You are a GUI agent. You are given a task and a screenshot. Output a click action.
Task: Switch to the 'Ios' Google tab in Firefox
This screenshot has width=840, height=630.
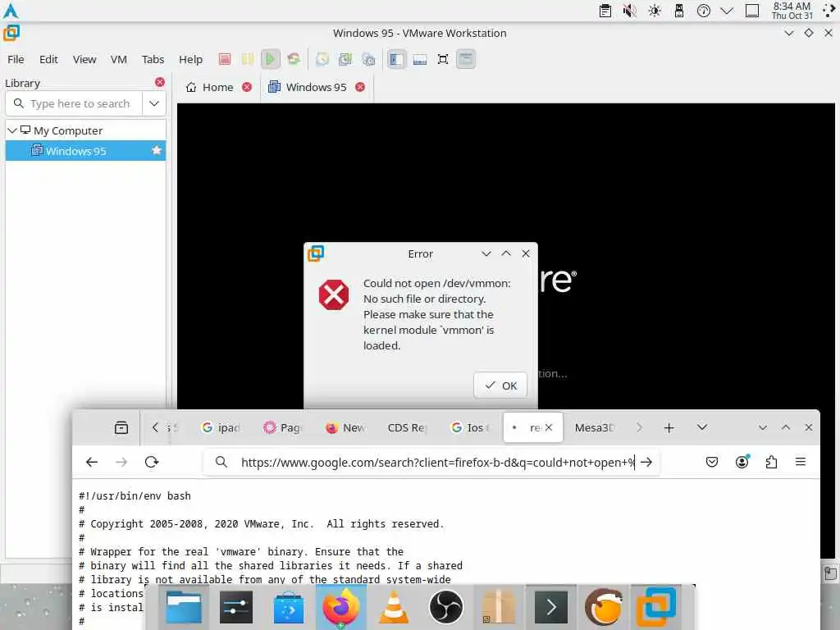[x=470, y=427]
